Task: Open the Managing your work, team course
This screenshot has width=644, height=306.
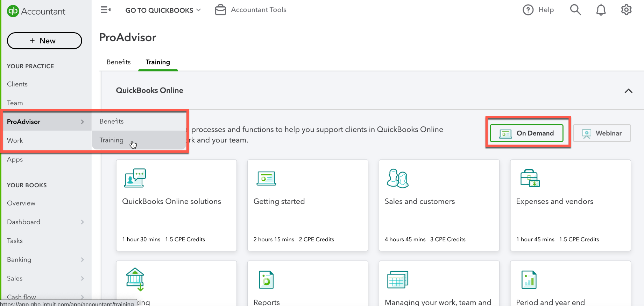Action: pyautogui.click(x=439, y=284)
